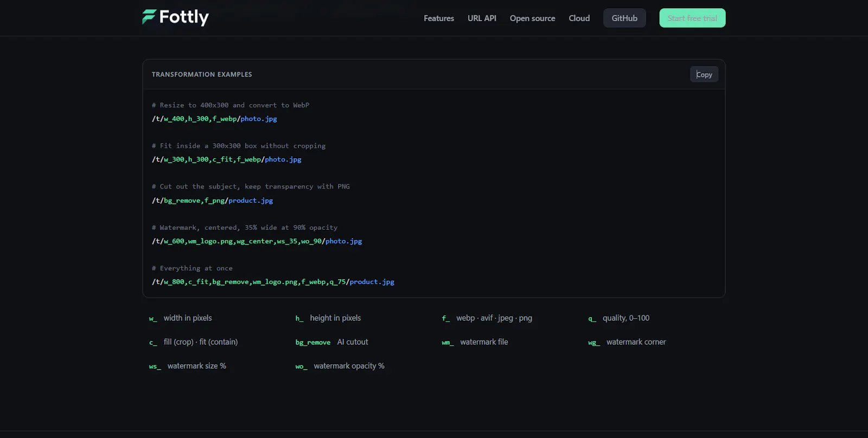
Task: Select the w_300,h_300,c_fit,f_webp URL line
Action: coord(227,159)
